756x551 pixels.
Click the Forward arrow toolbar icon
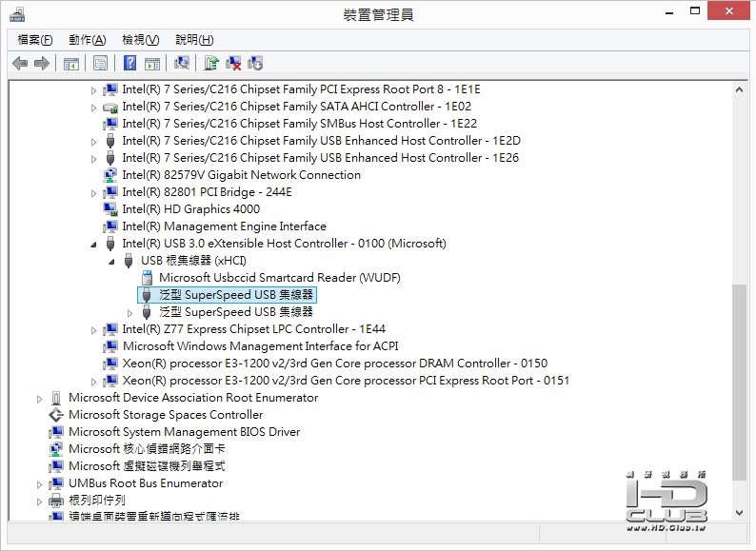[x=42, y=63]
